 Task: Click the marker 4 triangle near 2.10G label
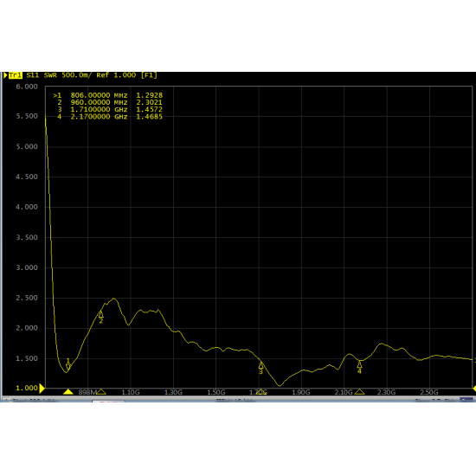[x=359, y=391]
